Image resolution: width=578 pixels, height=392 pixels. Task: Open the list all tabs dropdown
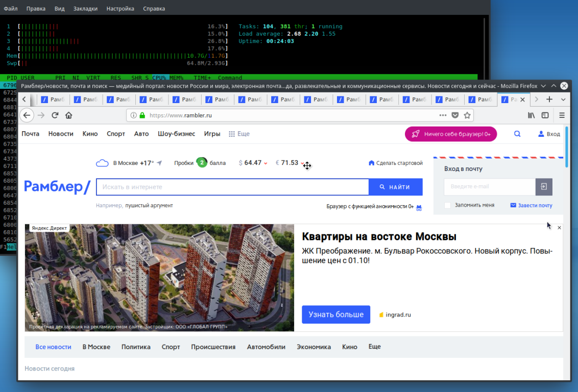[563, 100]
